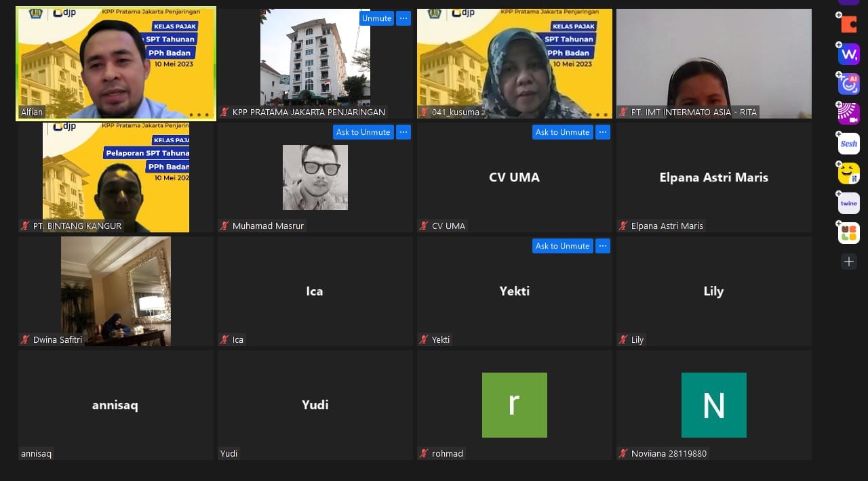Unmute KPP Pratama Jakarta Penjaringan participant
Viewport: 868px width, 481px height.
(376, 18)
